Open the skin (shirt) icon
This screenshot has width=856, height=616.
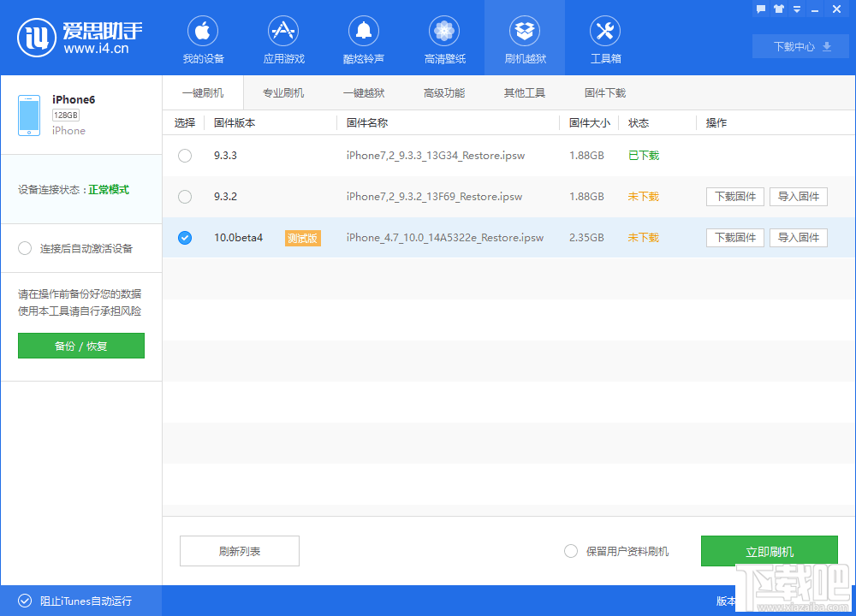click(x=779, y=9)
